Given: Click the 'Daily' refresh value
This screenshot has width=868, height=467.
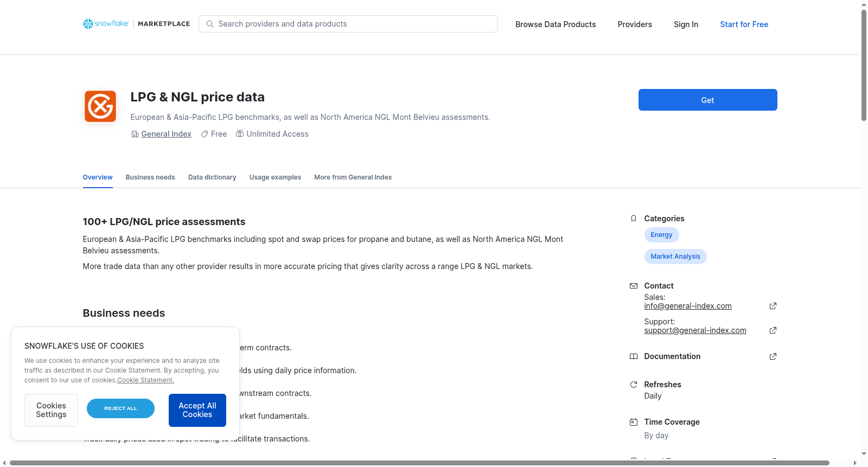Looking at the screenshot, I should pyautogui.click(x=653, y=396).
